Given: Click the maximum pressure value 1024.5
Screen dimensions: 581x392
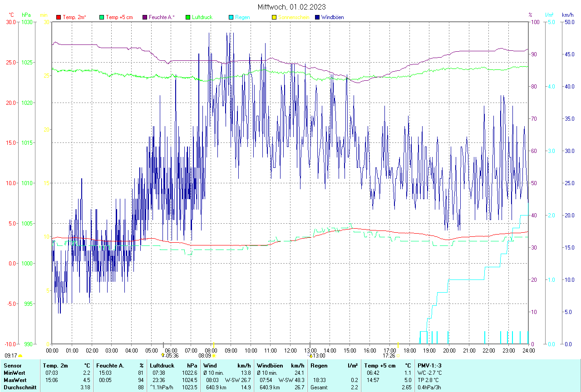Looking at the screenshot, I should (x=189, y=380).
